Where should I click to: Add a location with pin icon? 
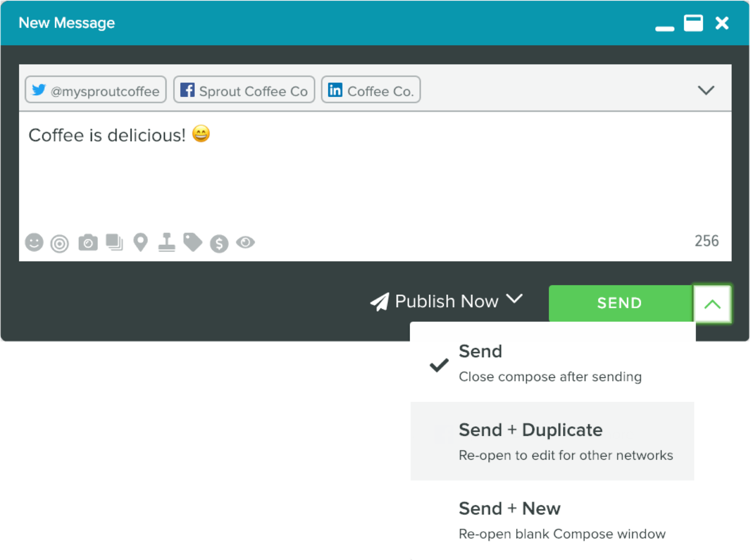[x=140, y=242]
